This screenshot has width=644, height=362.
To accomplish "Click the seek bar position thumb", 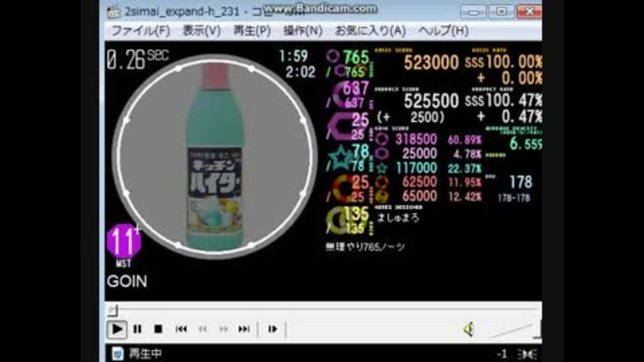I will (x=113, y=310).
